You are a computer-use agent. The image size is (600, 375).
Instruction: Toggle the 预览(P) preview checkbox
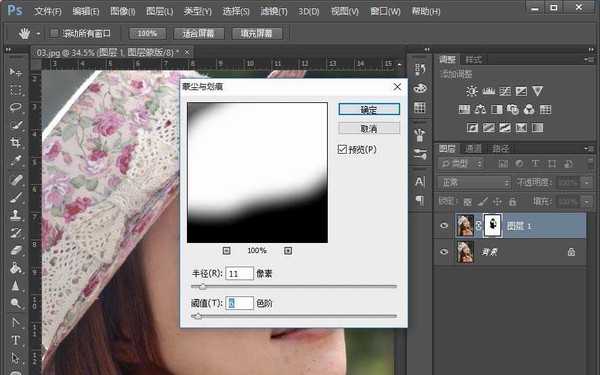coord(342,149)
